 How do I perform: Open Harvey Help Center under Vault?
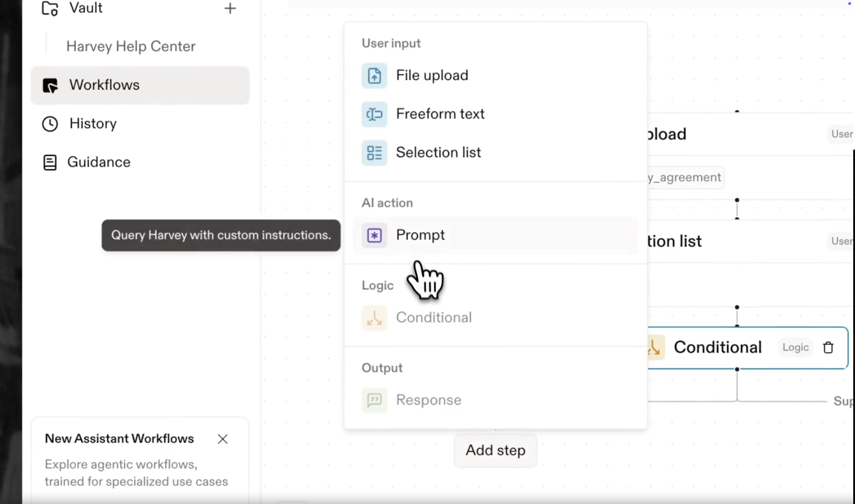pos(131,46)
